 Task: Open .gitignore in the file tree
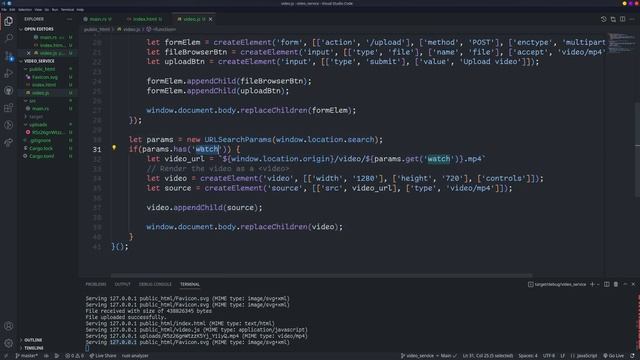(40, 140)
